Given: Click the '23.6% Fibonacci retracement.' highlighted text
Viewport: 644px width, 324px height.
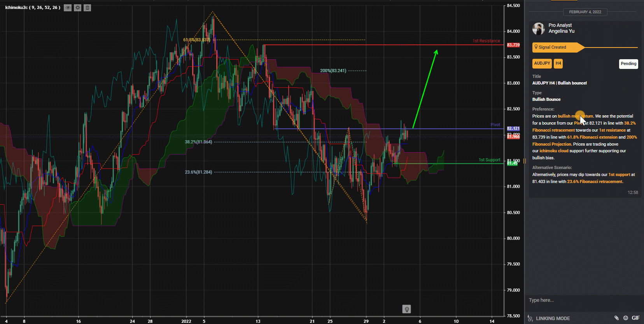Looking at the screenshot, I should click(595, 182).
